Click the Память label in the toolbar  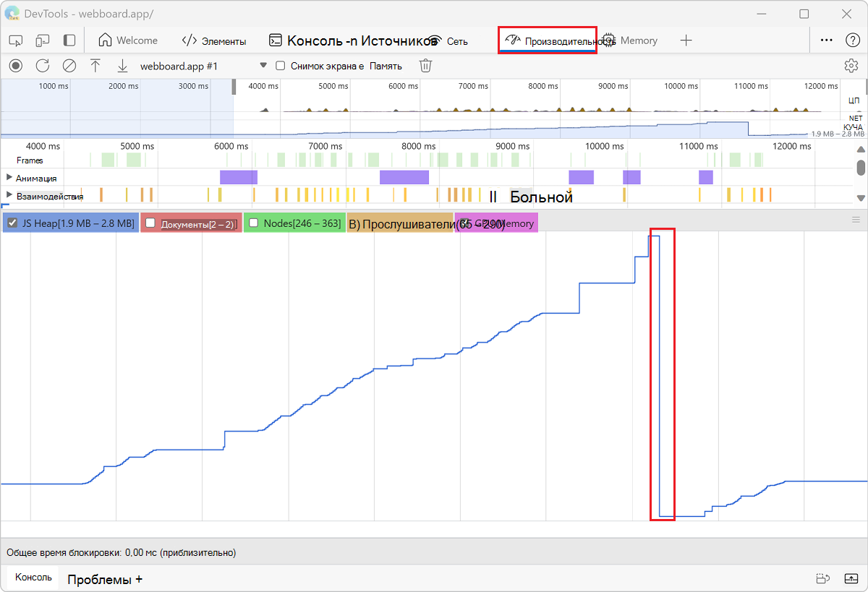[386, 66]
